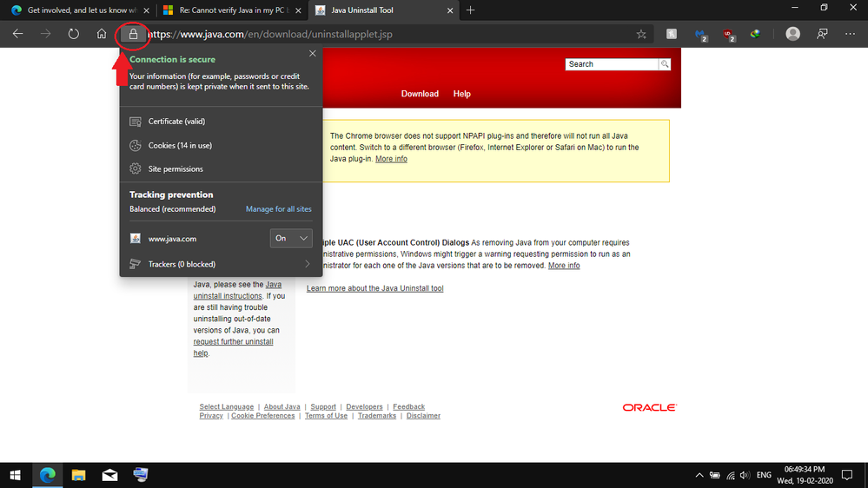Open volume control in system tray
Image resolution: width=868 pixels, height=488 pixels.
coord(745,475)
